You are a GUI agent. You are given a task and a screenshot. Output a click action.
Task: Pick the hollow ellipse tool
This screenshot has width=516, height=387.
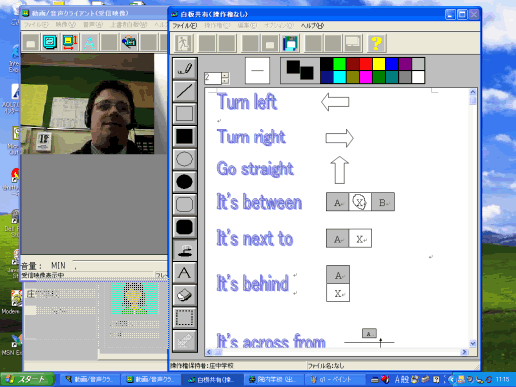pos(185,159)
